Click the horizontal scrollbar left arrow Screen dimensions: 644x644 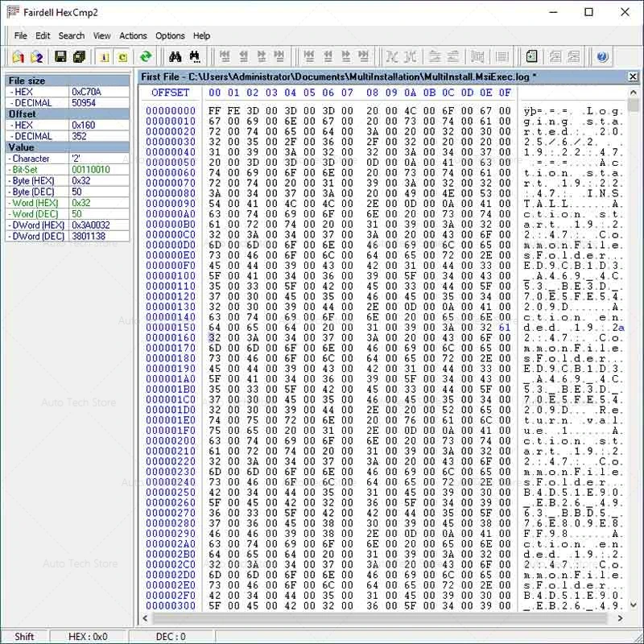(x=146, y=618)
